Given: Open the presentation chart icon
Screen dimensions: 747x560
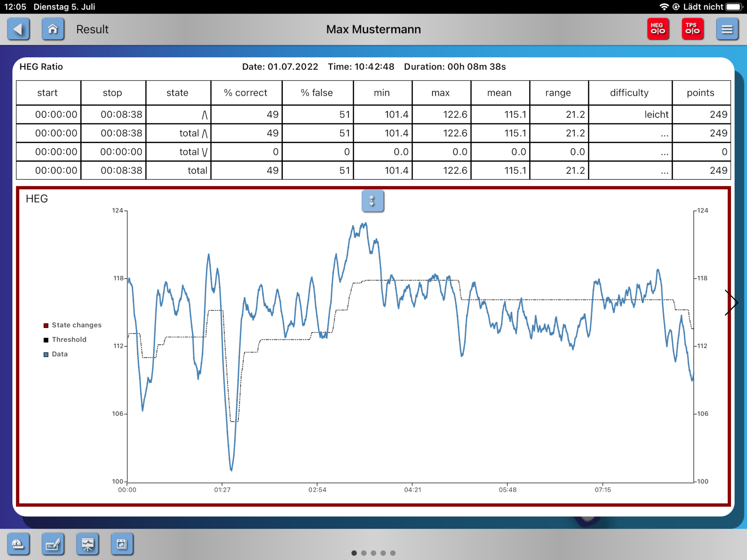Looking at the screenshot, I should click(x=87, y=543).
